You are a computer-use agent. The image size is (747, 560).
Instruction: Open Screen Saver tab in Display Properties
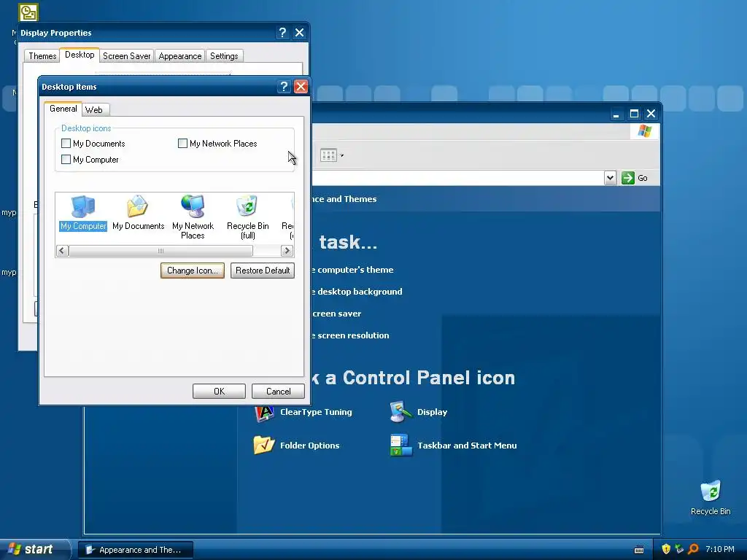(x=127, y=55)
